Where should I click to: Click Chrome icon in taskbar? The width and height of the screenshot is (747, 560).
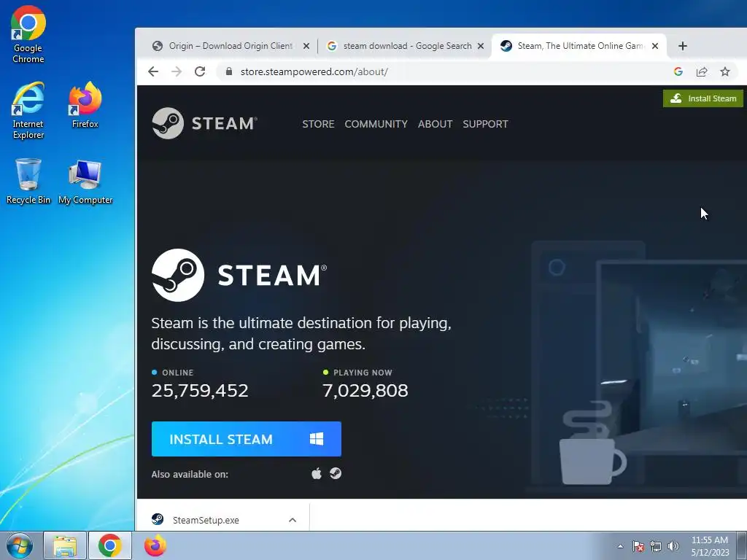point(110,545)
